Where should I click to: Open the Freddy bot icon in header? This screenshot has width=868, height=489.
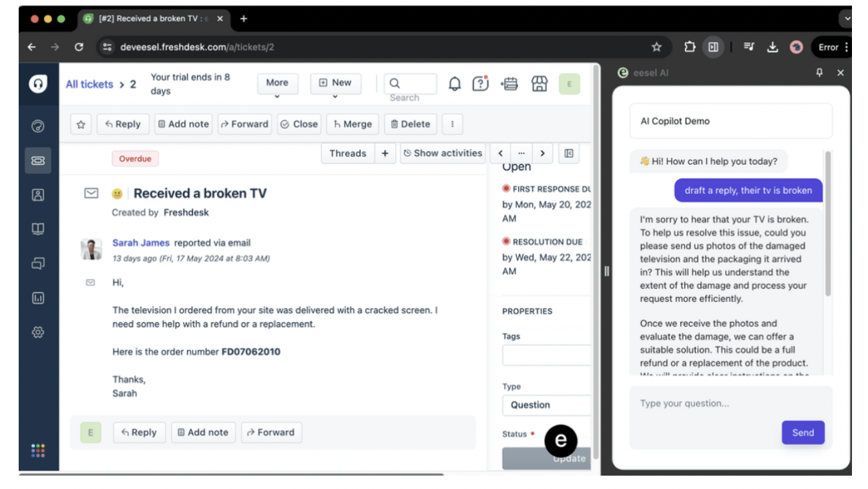(x=510, y=84)
